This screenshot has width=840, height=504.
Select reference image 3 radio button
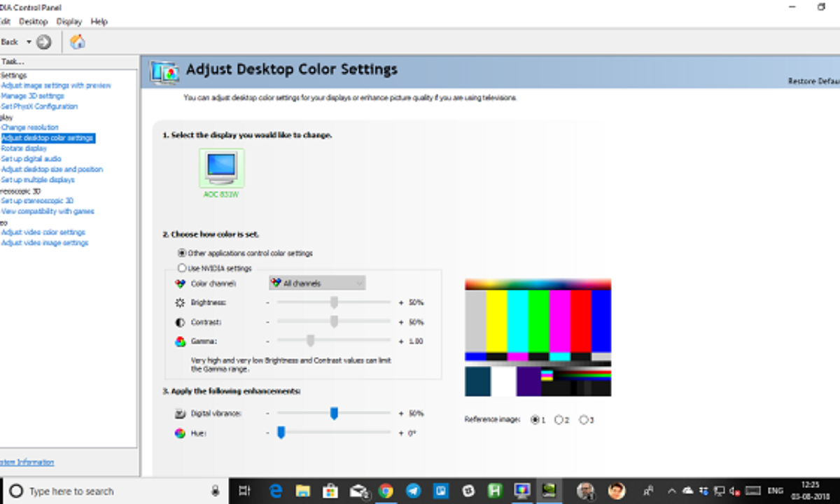pos(584,420)
